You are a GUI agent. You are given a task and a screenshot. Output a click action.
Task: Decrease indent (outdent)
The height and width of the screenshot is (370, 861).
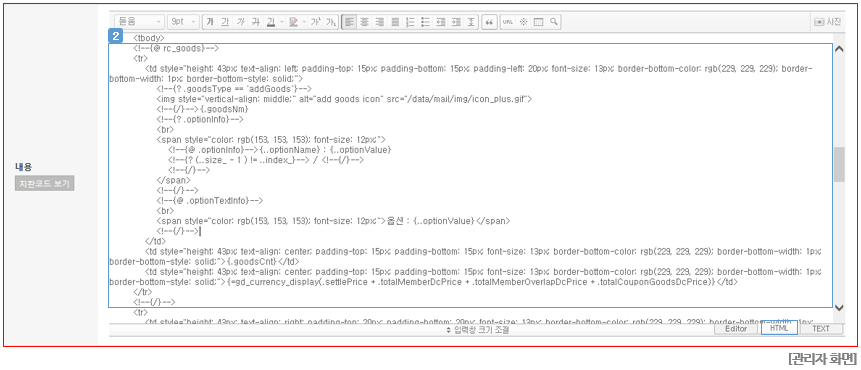click(x=440, y=22)
